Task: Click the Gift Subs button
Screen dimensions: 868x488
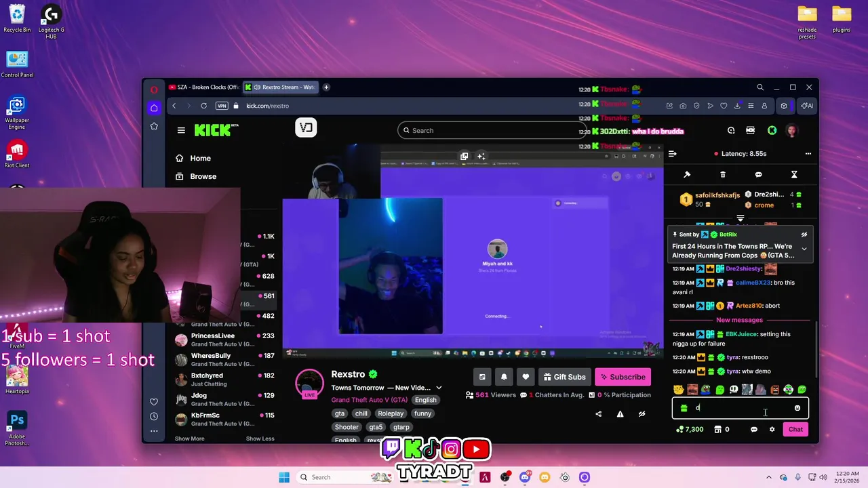Action: (565, 377)
